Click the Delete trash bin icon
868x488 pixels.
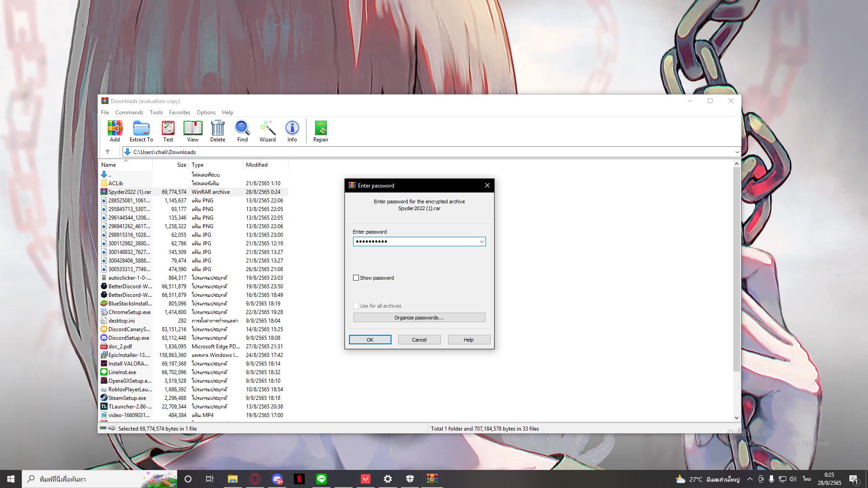tap(217, 129)
